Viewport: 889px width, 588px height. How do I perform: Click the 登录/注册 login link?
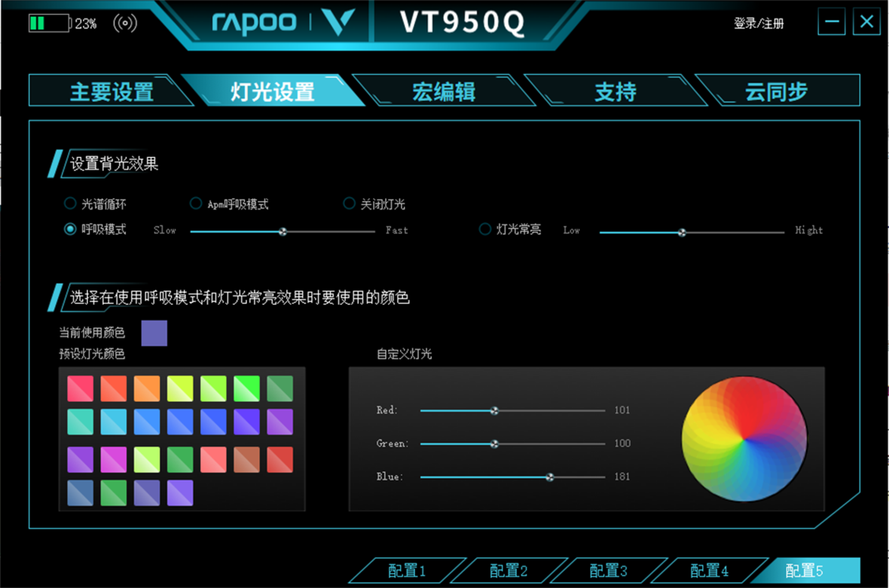[759, 23]
